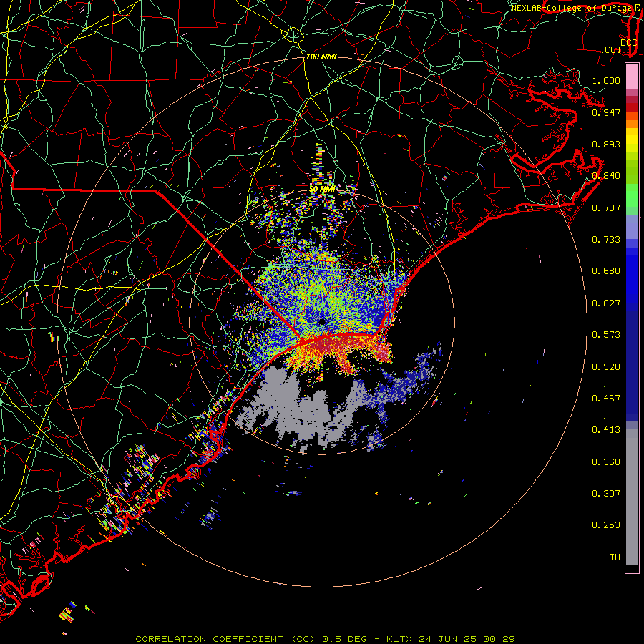644x644 pixels.
Task: Select the 0.467 scale value
Action: click(x=606, y=399)
